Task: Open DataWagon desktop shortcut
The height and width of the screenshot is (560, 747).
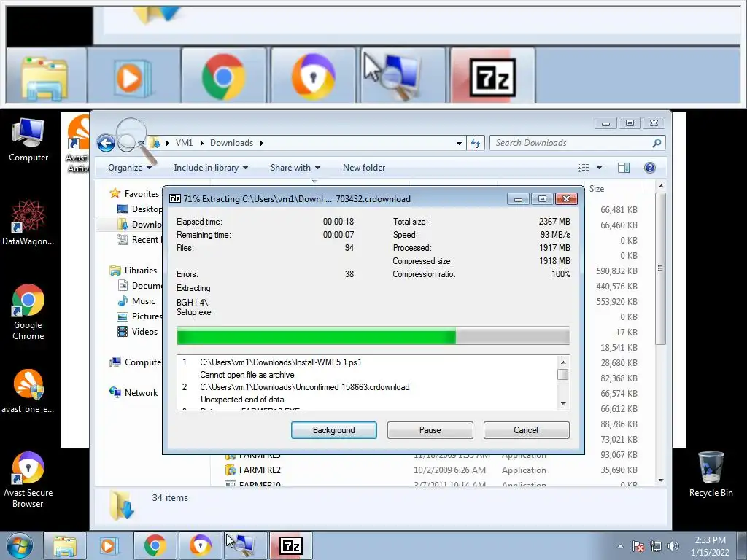Action: pyautogui.click(x=28, y=223)
